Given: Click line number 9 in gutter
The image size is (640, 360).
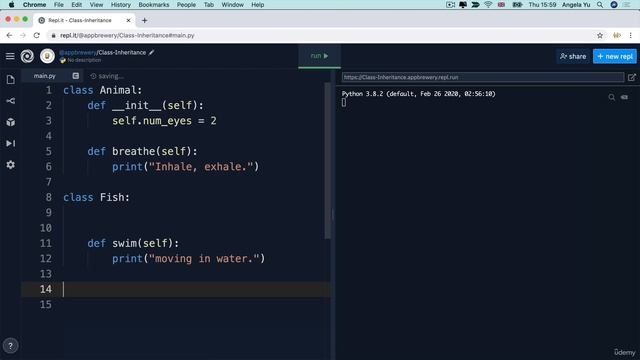Looking at the screenshot, I should tap(49, 213).
